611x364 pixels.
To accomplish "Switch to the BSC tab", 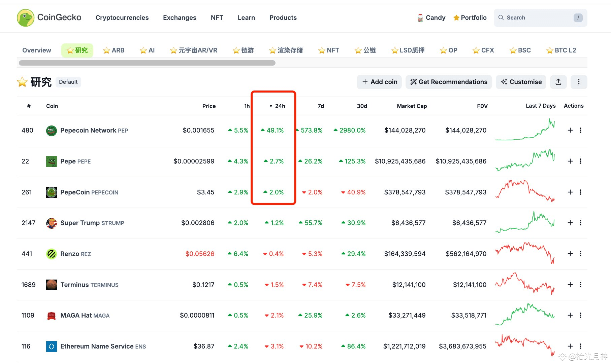I will [x=520, y=50].
